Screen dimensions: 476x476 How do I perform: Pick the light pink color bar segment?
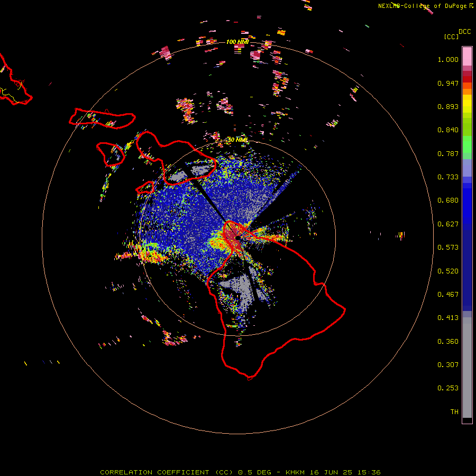tap(467, 57)
